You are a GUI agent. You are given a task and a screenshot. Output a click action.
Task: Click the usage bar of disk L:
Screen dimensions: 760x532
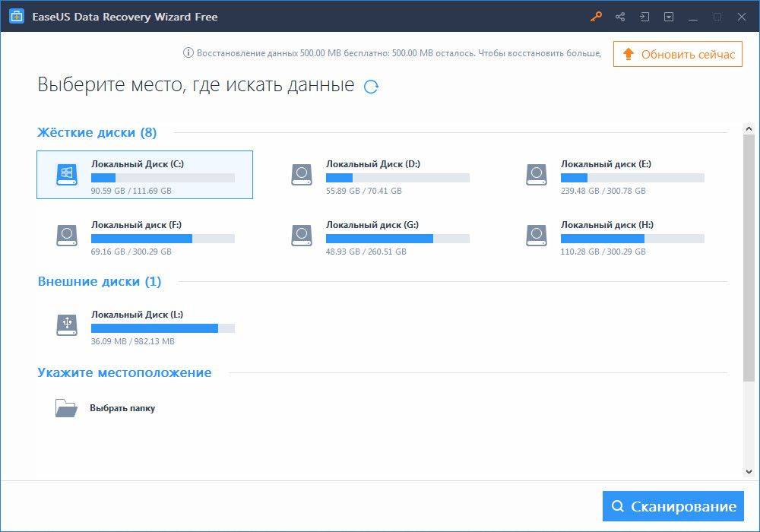(163, 328)
